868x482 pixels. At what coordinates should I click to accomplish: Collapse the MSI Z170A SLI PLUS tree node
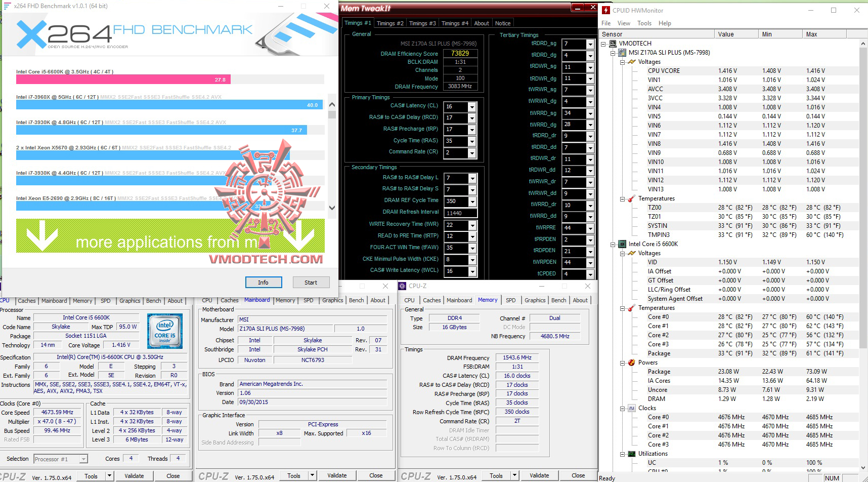[x=613, y=53]
